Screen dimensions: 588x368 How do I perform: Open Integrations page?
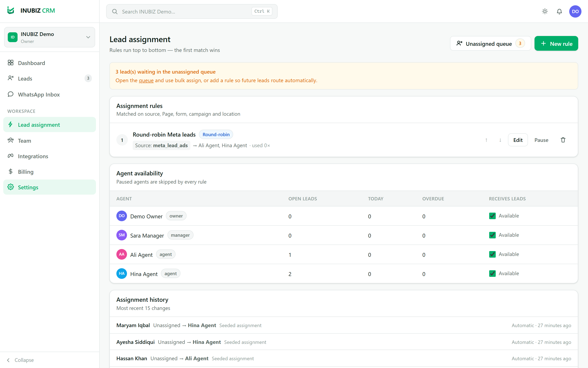50,156
